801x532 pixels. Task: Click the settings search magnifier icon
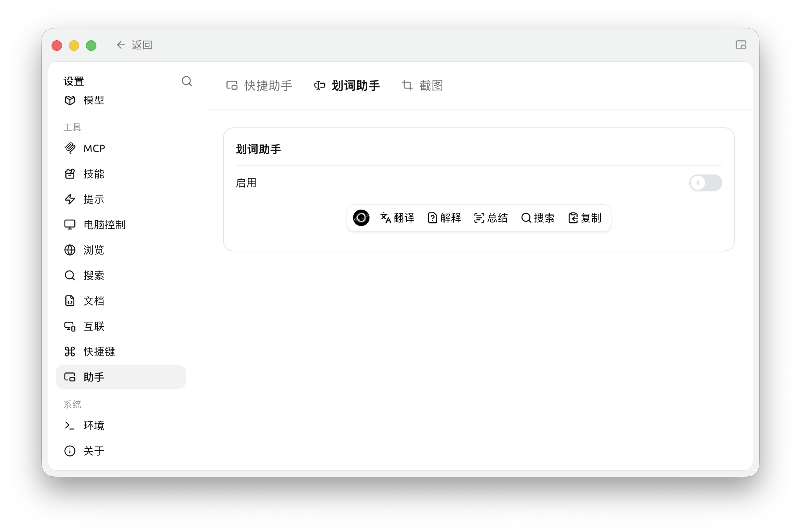187,81
